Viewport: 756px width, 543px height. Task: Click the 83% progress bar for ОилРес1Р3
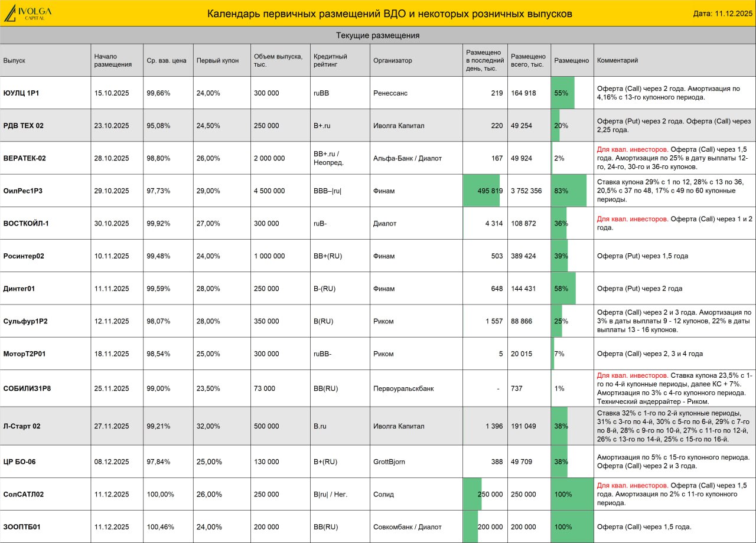(x=569, y=191)
